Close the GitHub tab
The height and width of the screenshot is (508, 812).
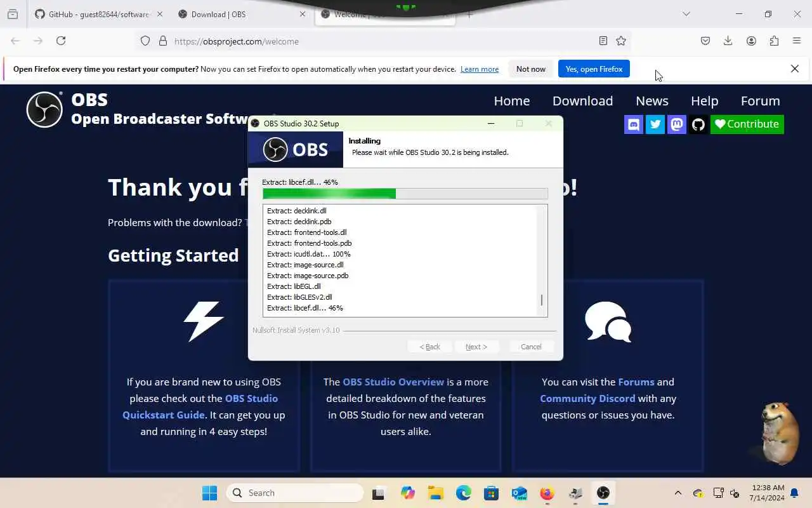point(159,14)
